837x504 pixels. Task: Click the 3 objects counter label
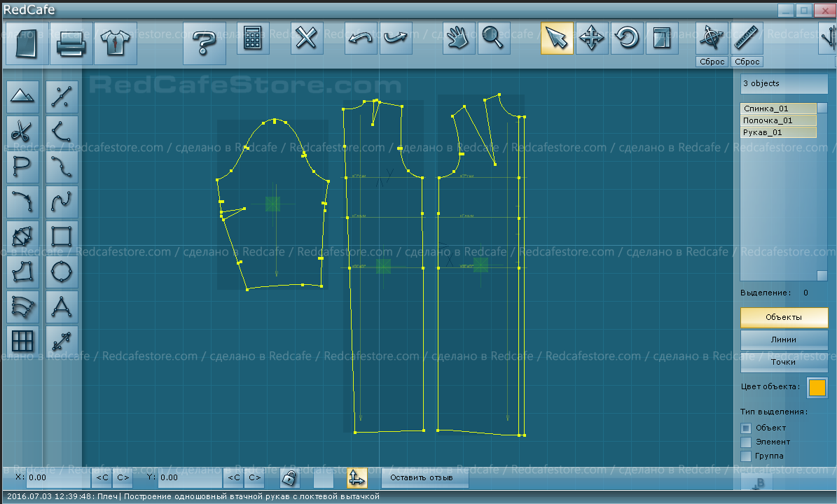click(784, 84)
